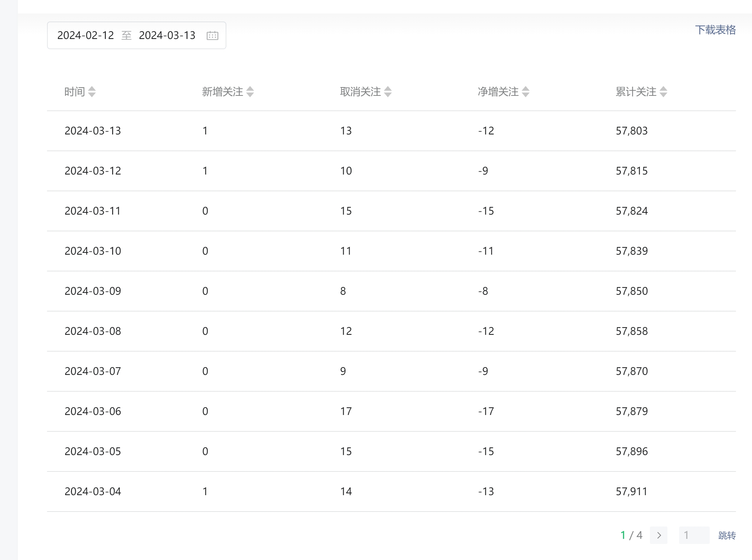The width and height of the screenshot is (752, 560).
Task: Select end date 2024-03-13 field
Action: pos(167,35)
